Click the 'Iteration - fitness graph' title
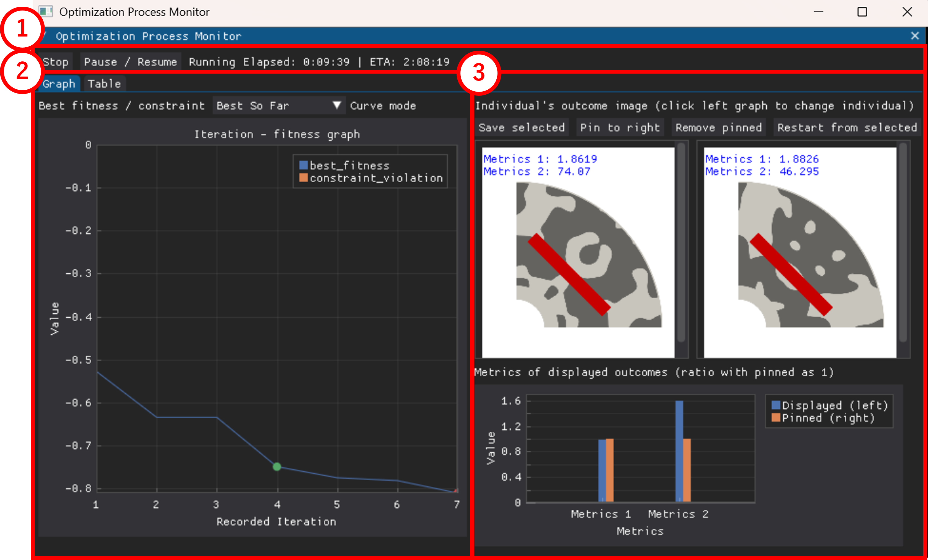Screen dimensions: 928x560 click(277, 134)
